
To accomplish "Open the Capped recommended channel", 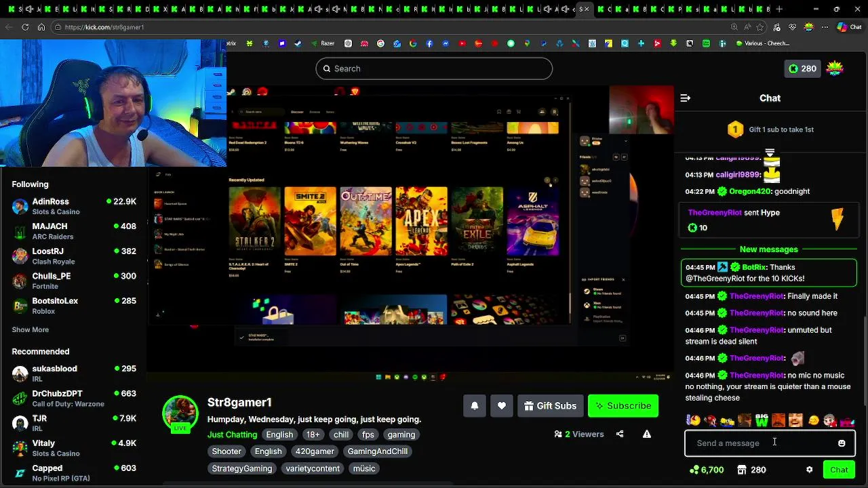I will (74, 473).
